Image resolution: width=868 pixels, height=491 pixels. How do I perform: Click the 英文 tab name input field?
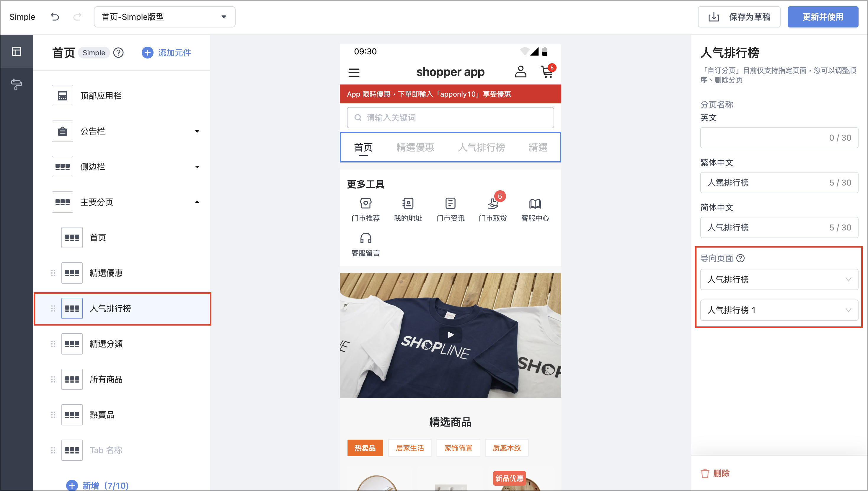coord(779,138)
